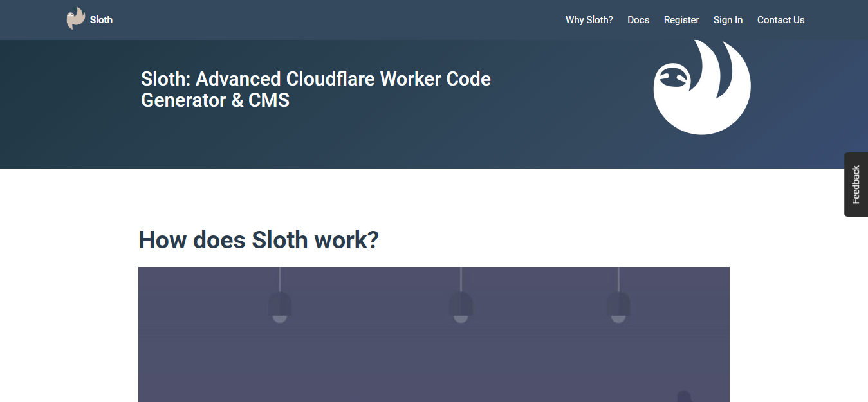Open the Feedback side tab
Image resolution: width=868 pixels, height=402 pixels.
[856, 185]
